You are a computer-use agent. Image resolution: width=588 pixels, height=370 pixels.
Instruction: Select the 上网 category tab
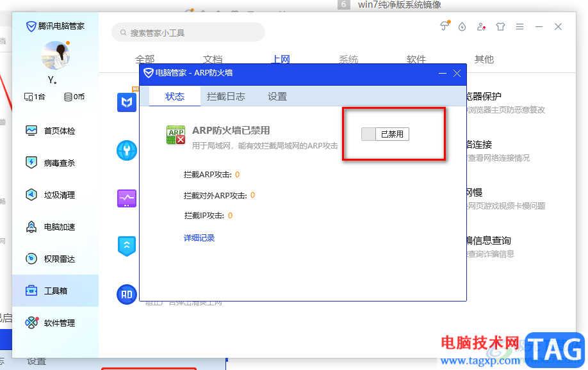click(281, 60)
